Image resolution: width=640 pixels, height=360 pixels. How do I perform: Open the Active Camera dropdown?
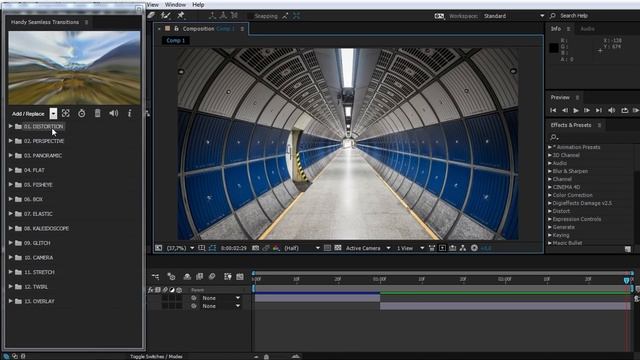[x=368, y=248]
